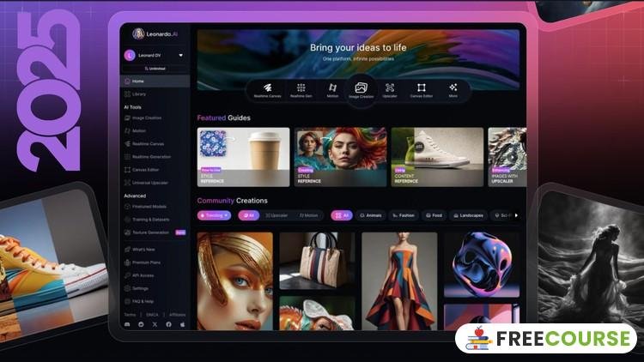
Task: Filter community creations by Motion
Action: click(309, 215)
